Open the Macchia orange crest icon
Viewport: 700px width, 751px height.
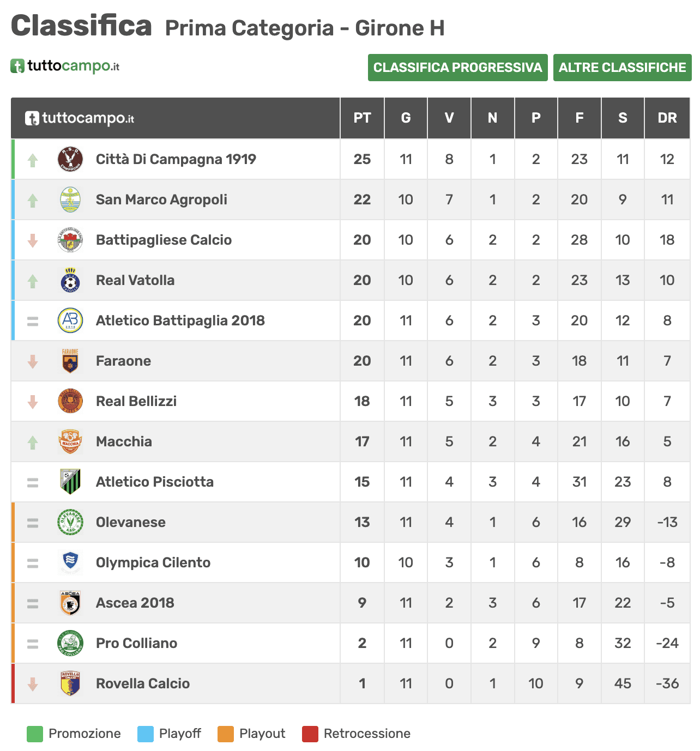point(70,441)
